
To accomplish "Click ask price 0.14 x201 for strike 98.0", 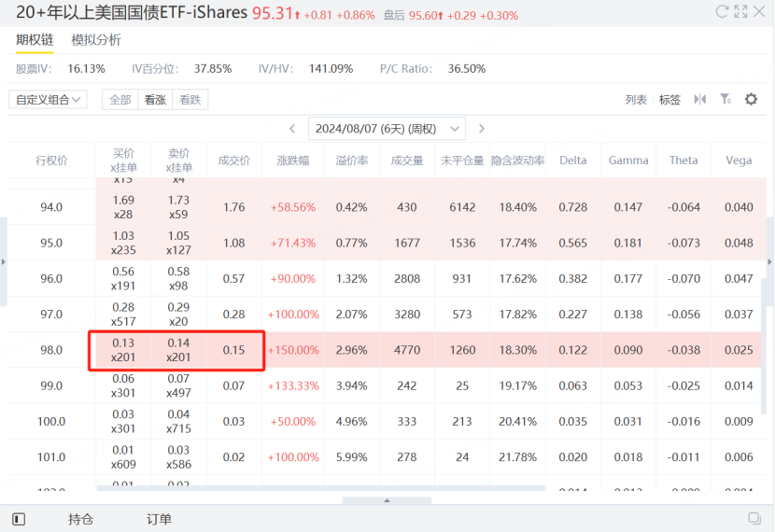I will coord(178,350).
